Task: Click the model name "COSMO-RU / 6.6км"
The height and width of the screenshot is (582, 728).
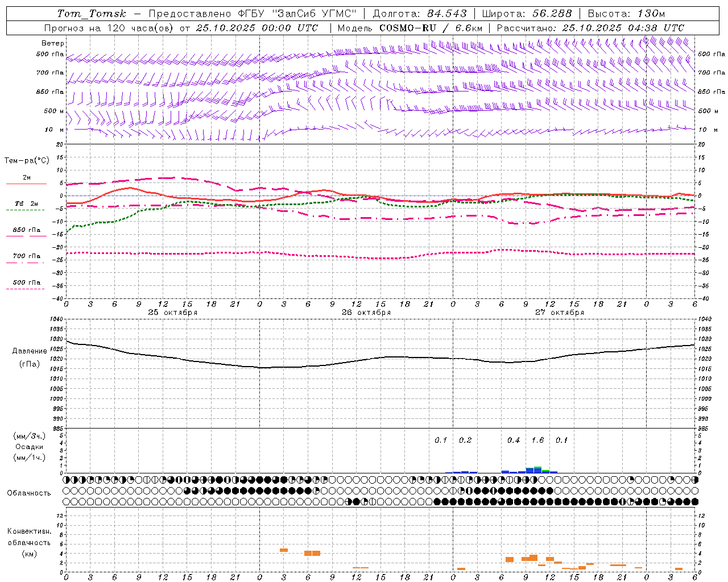Action: pyautogui.click(x=431, y=28)
